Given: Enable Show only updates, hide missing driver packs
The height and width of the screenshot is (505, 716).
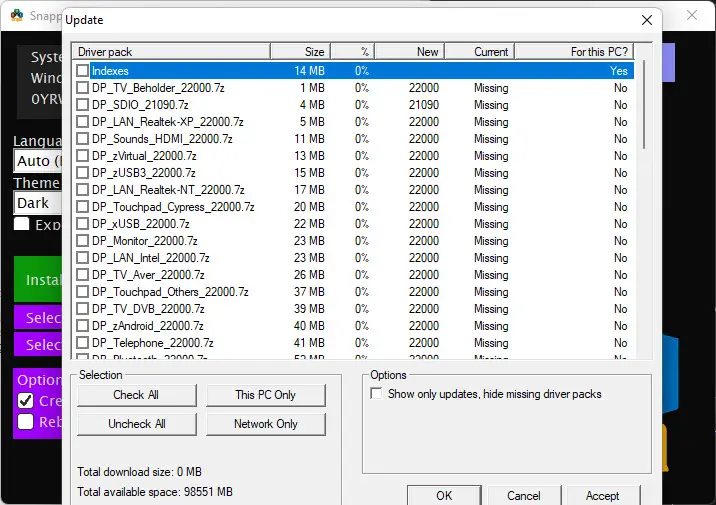Looking at the screenshot, I should coord(376,394).
